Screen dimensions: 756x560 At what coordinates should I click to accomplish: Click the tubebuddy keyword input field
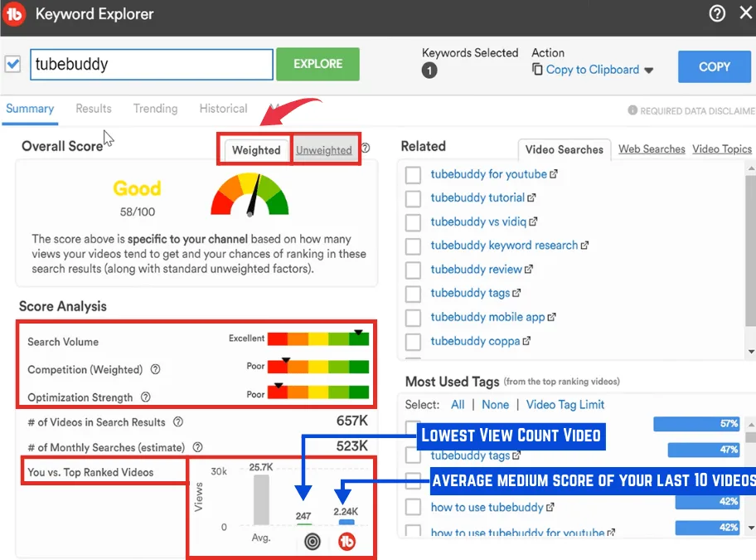point(152,64)
